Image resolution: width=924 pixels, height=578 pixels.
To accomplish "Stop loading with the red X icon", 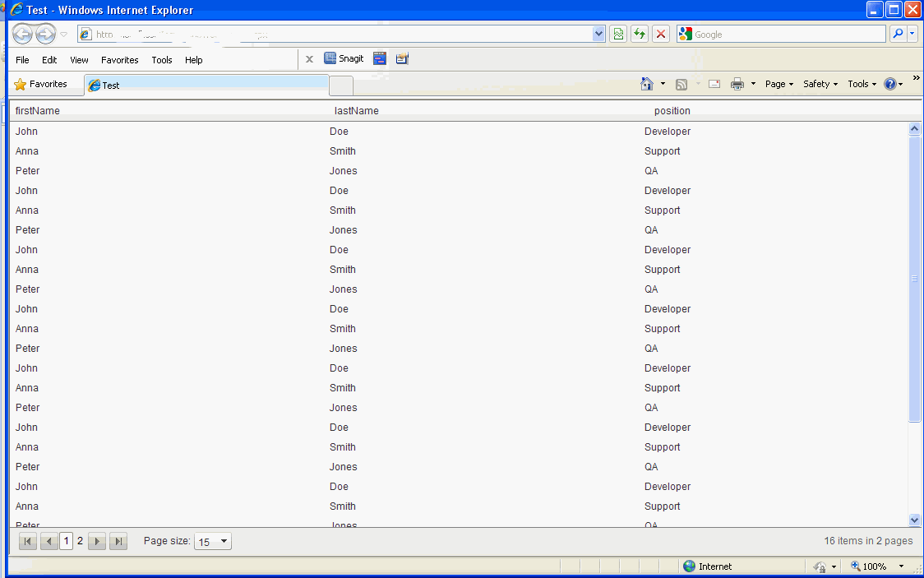I will 661,35.
